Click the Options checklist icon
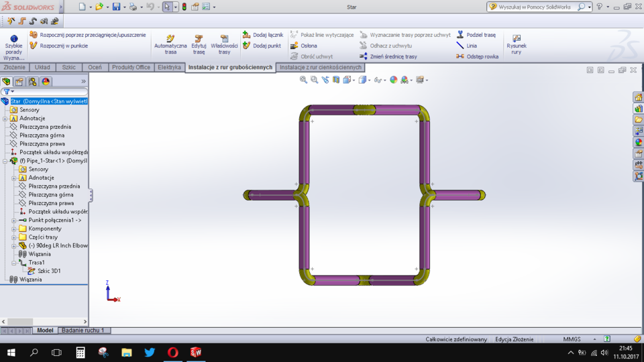This screenshot has height=362, width=644. [x=206, y=7]
